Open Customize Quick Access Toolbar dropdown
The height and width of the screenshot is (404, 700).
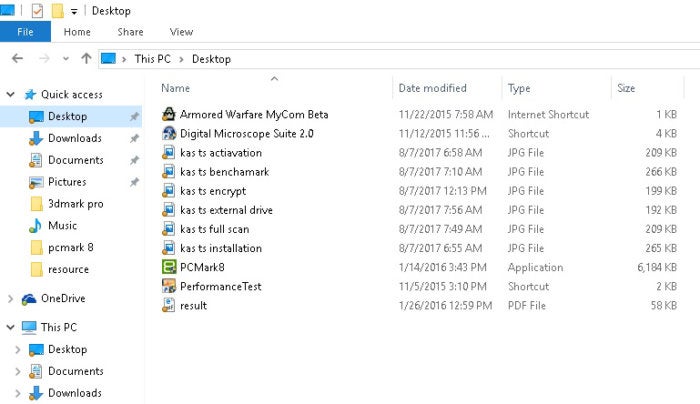[x=74, y=12]
